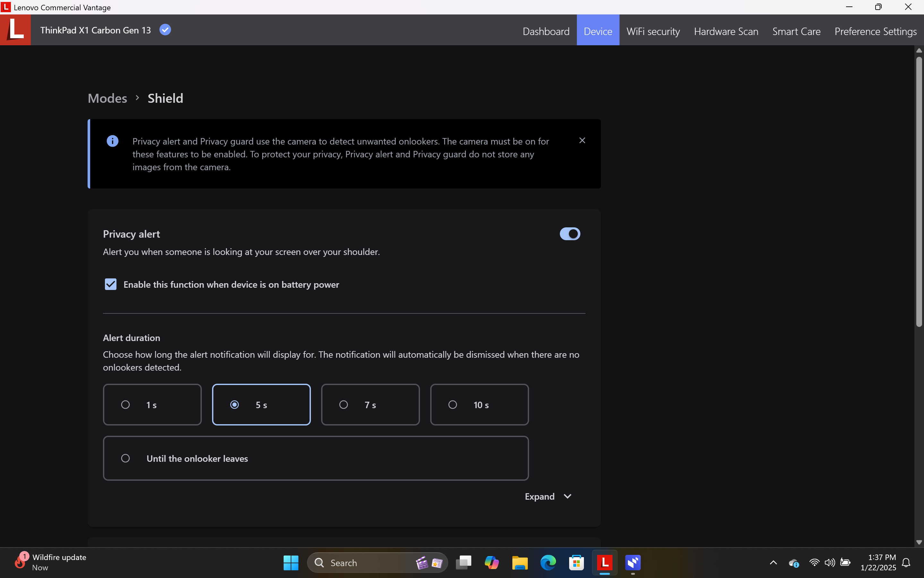Click Lenovo Vantage taskbar icon
This screenshot has height=578, width=924.
click(605, 563)
